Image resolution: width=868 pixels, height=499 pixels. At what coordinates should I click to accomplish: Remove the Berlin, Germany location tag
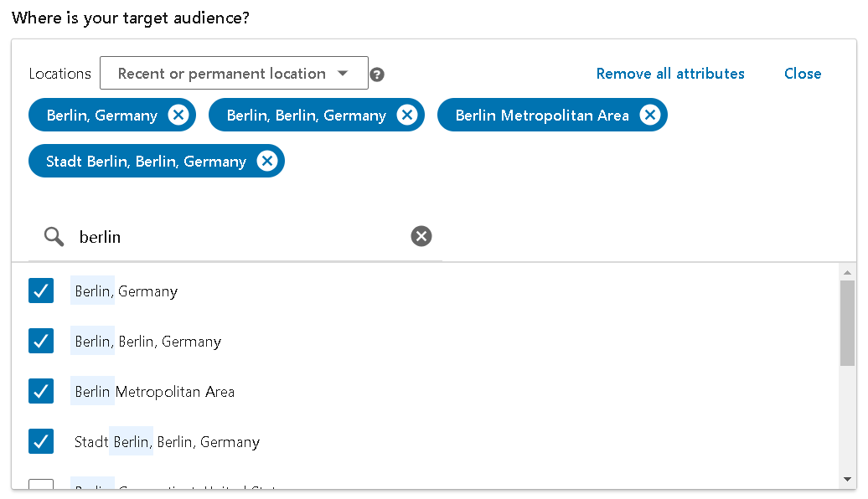pyautogui.click(x=178, y=116)
